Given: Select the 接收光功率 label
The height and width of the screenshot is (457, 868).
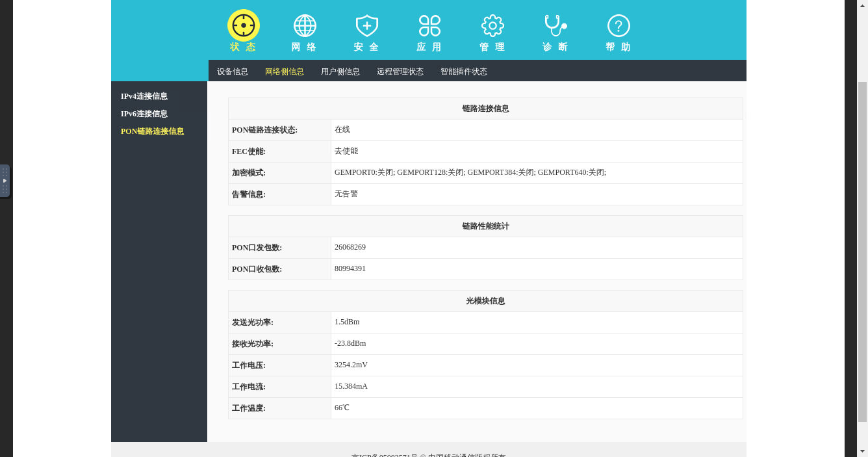Looking at the screenshot, I should point(253,344).
